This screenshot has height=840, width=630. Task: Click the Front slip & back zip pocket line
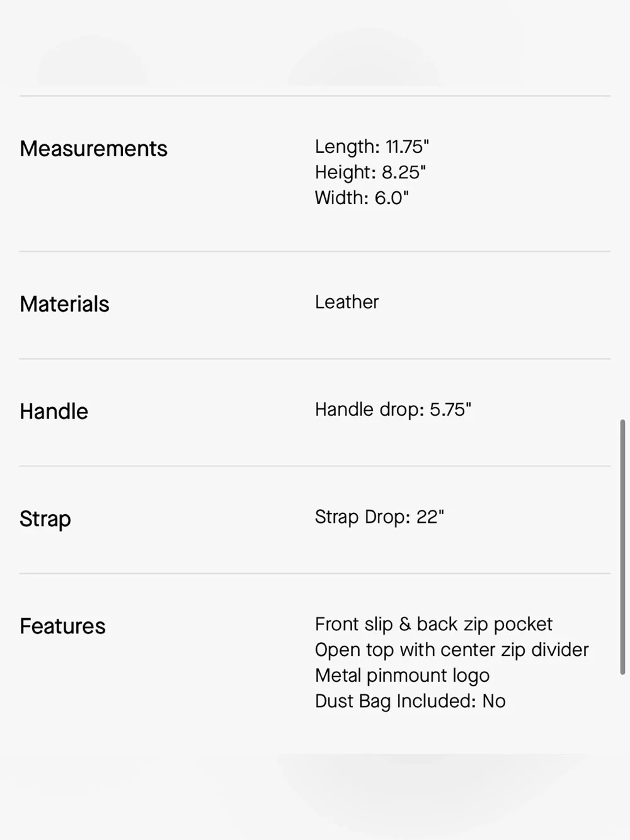point(433,624)
